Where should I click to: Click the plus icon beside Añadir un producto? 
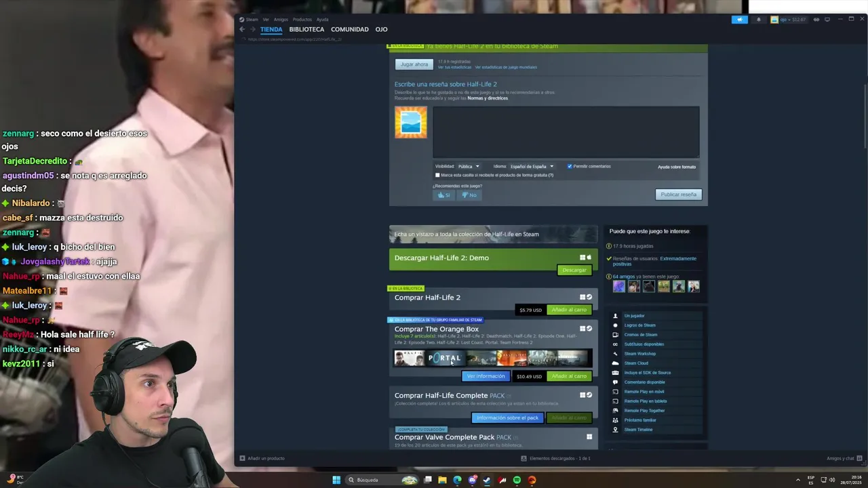point(242,459)
